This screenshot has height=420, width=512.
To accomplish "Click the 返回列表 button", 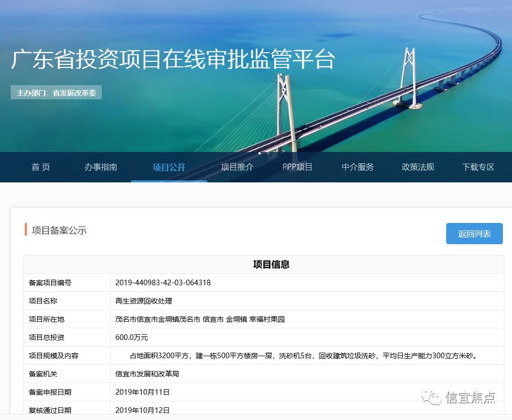I will [474, 234].
